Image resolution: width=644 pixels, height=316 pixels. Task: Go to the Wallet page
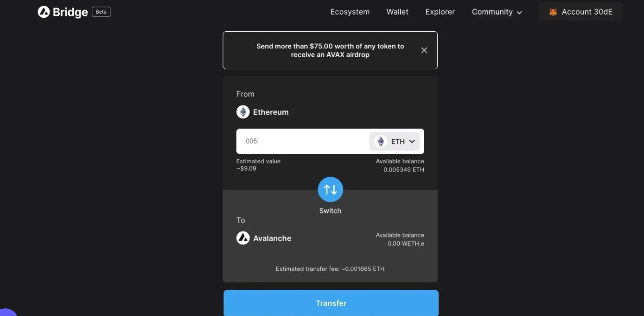tap(397, 12)
